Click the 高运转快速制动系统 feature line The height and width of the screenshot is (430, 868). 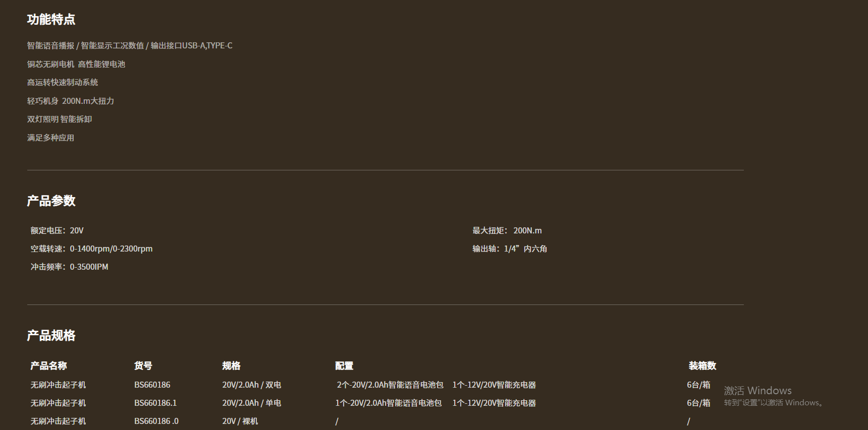click(62, 82)
